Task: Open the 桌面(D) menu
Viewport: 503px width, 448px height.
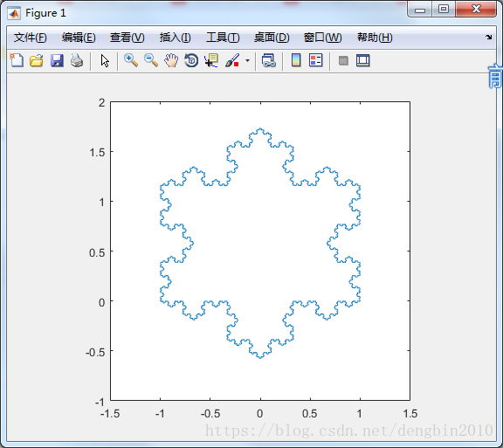Action: coord(272,38)
